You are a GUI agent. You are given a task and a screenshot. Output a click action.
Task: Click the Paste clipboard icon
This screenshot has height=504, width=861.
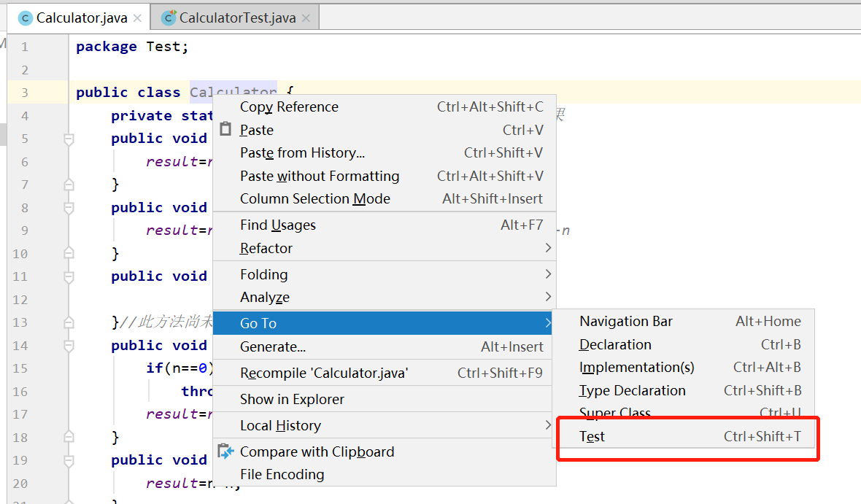click(x=225, y=129)
